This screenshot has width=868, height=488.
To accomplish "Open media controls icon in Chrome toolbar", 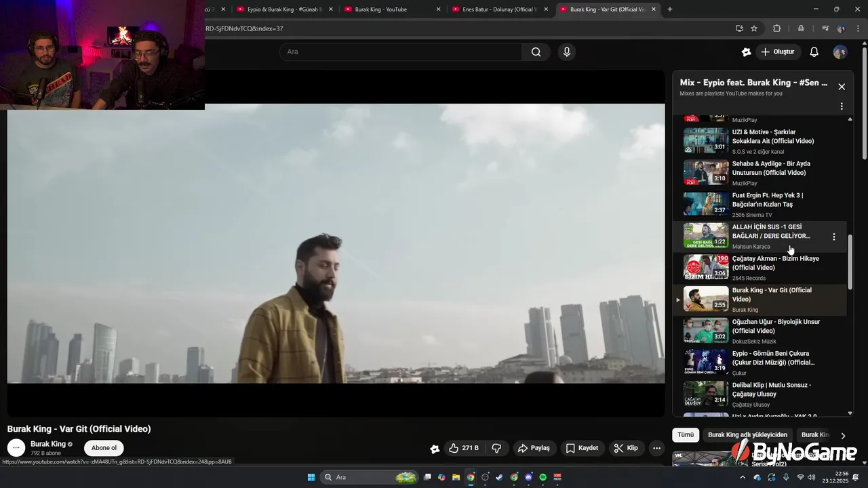I will (x=825, y=28).
